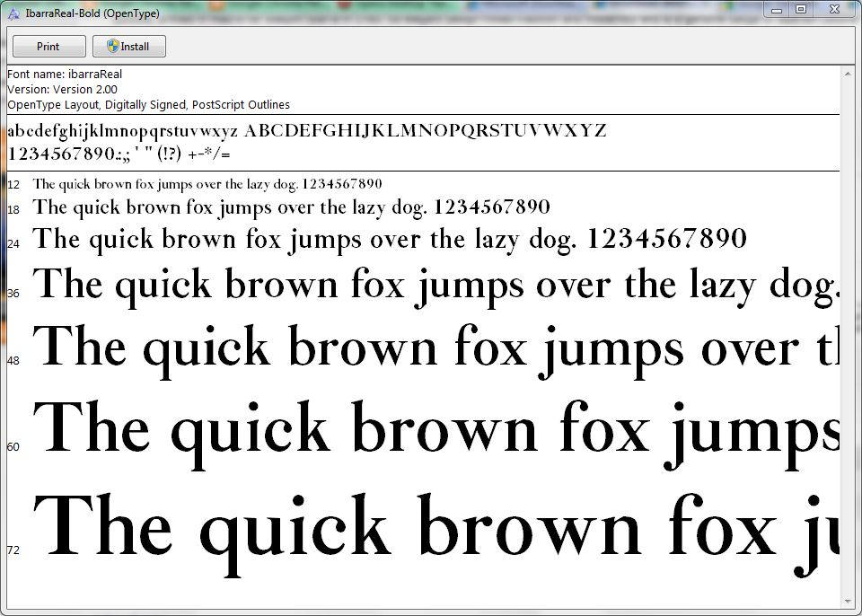Click the lowercase and uppercase alphabet sample line
Image resolution: width=862 pixels, height=616 pixels.
pyautogui.click(x=307, y=131)
